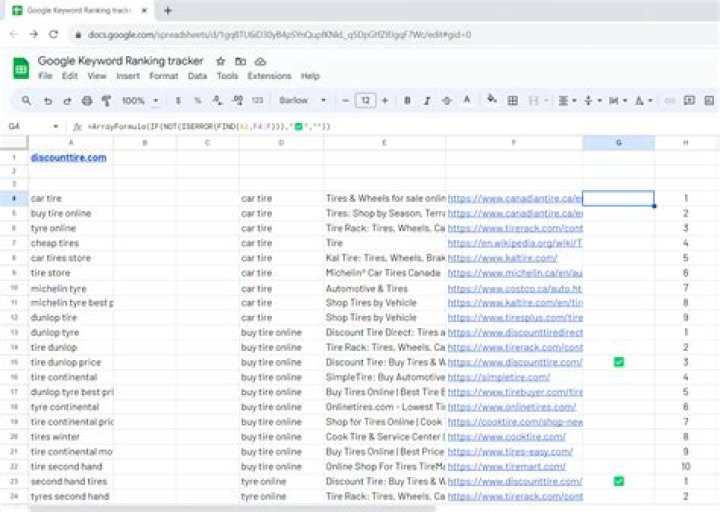Toggle green checkbox in row 23

[619, 481]
